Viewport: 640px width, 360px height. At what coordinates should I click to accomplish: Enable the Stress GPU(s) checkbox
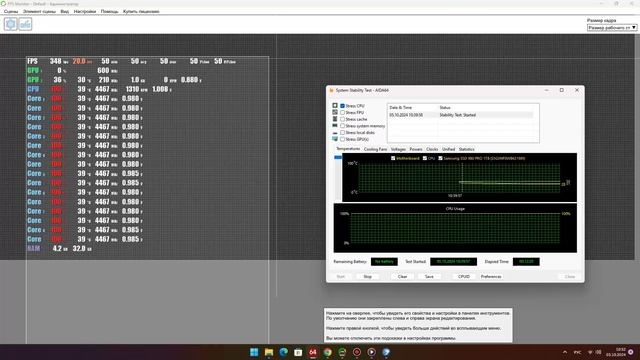pos(342,139)
